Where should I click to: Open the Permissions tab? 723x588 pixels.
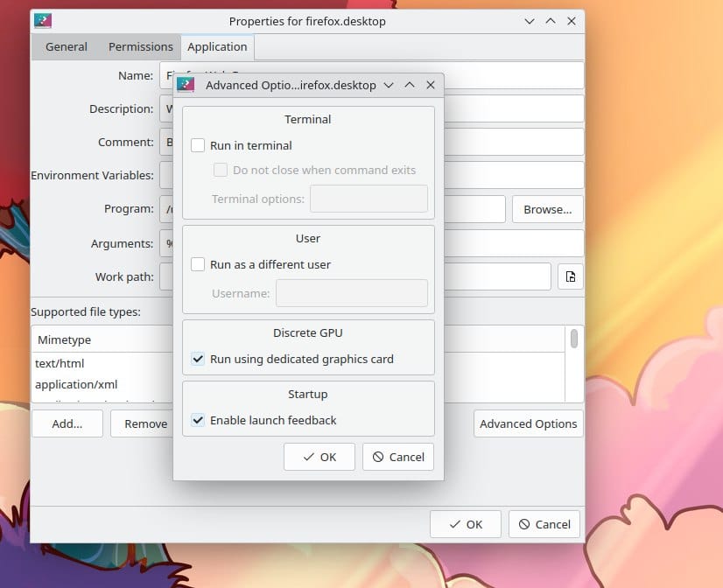point(141,47)
